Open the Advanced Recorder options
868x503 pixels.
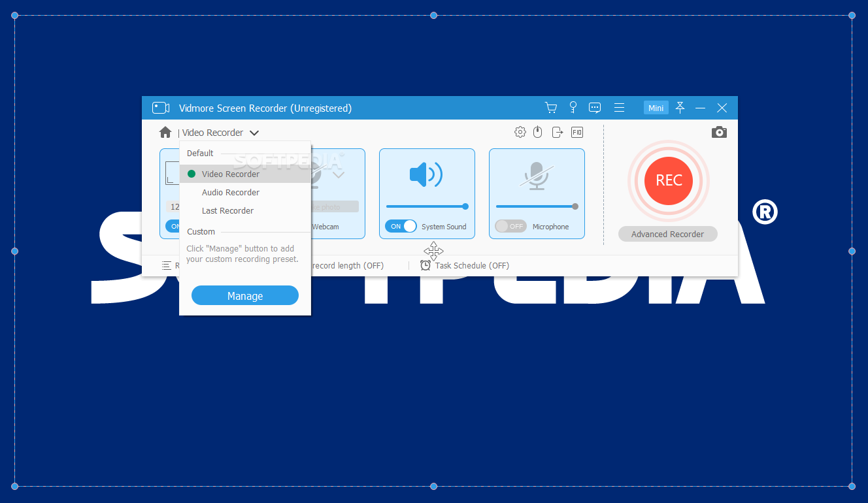click(x=667, y=234)
